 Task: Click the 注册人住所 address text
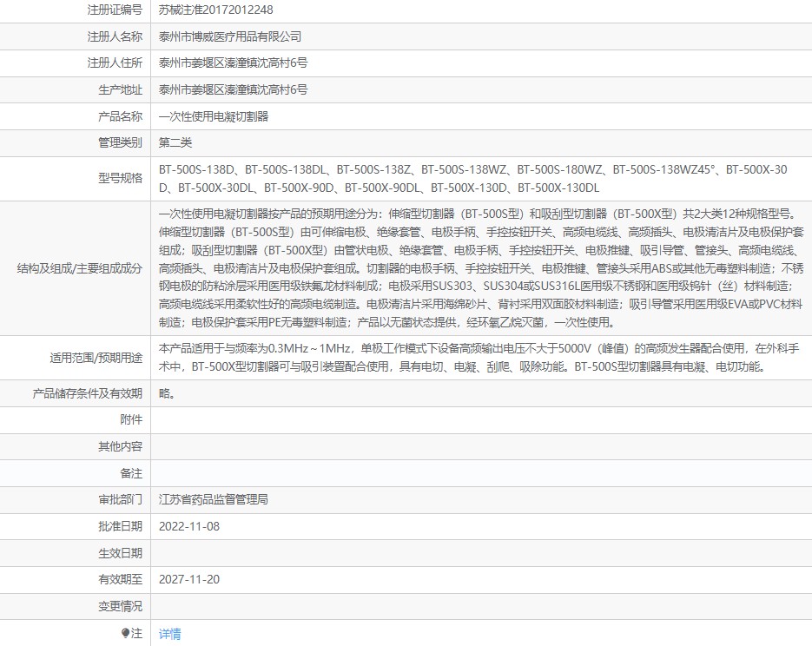tap(233, 63)
